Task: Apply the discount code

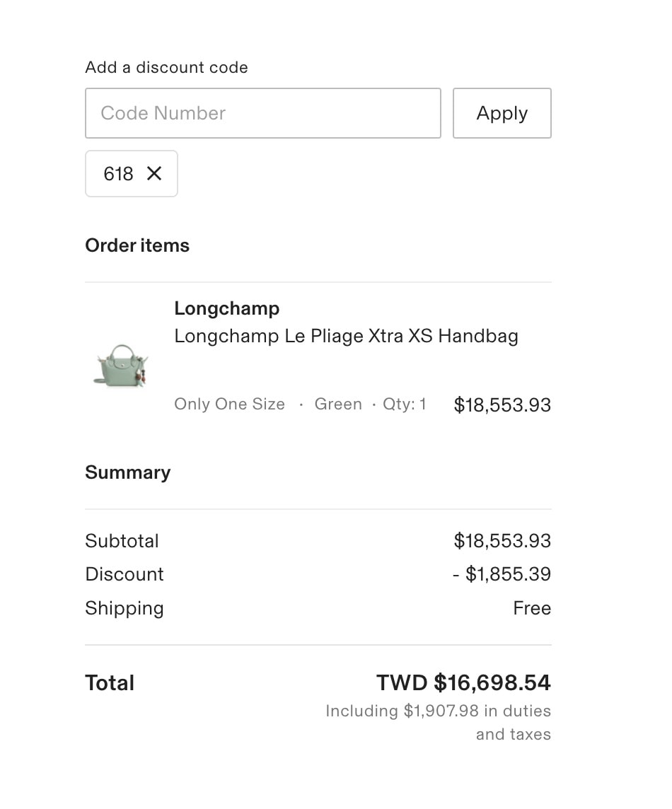Action: coord(502,113)
